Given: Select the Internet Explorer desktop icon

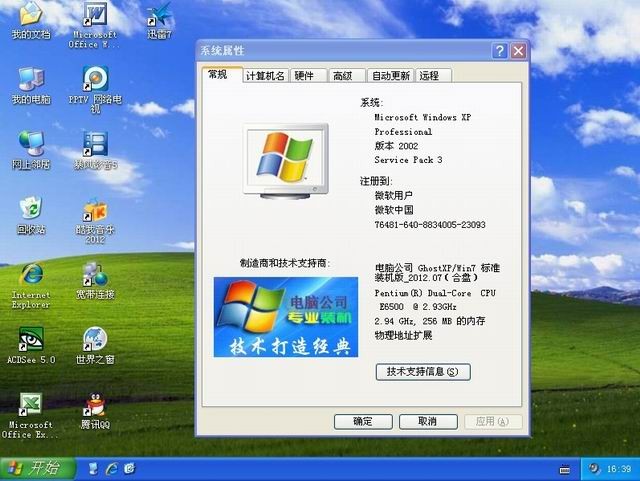Looking at the screenshot, I should pos(31,286).
